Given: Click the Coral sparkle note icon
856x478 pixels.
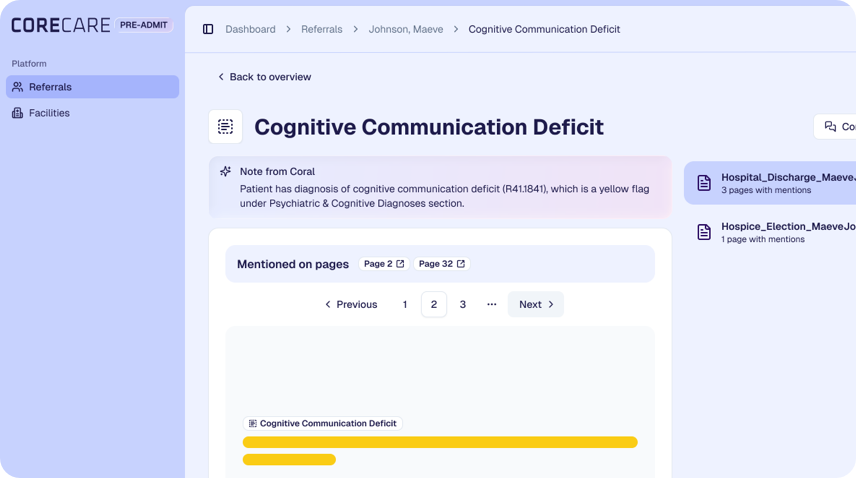Looking at the screenshot, I should [x=226, y=172].
